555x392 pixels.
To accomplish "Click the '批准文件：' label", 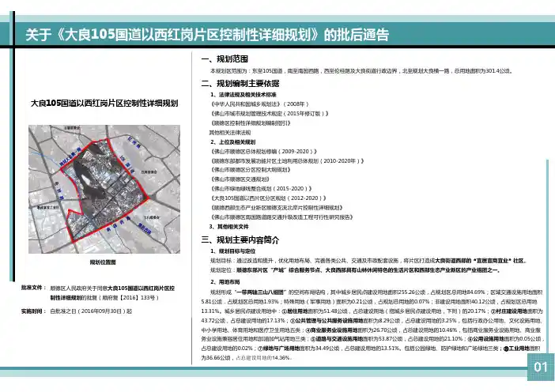I will (36, 289).
